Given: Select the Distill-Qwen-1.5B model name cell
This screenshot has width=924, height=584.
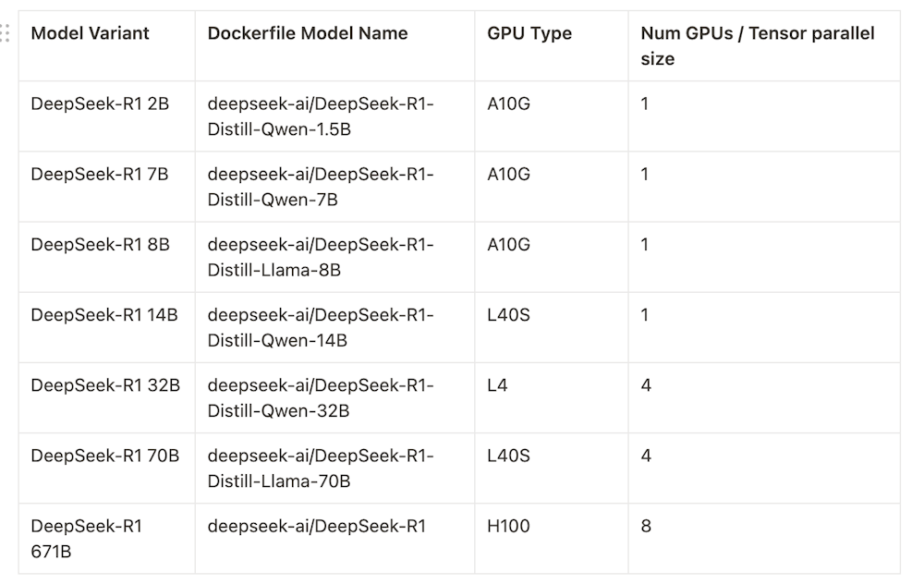Looking at the screenshot, I should 334,116.
